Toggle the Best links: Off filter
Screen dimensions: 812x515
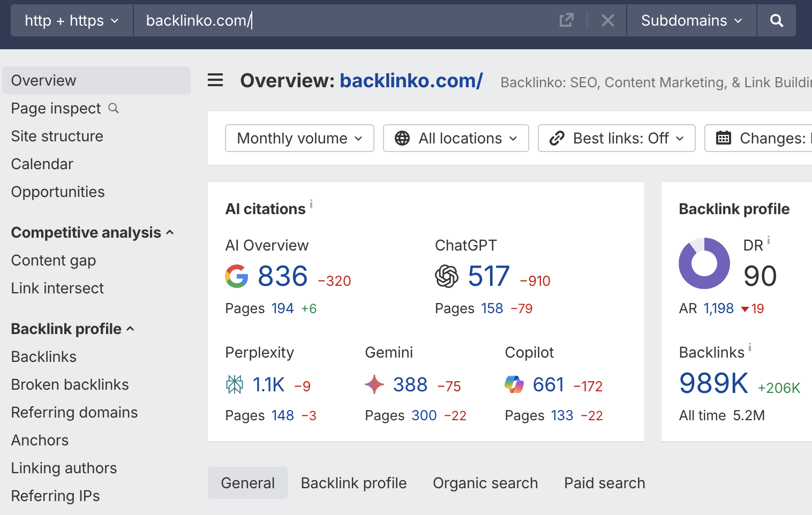616,139
